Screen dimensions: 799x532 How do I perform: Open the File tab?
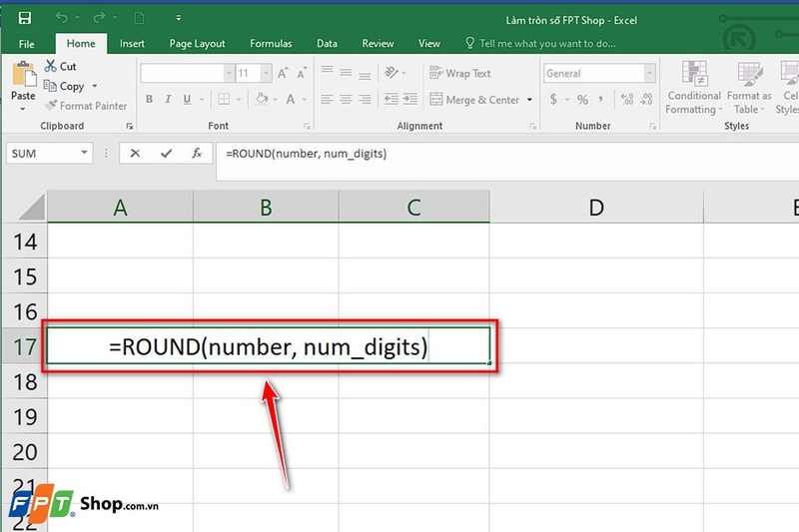(27, 44)
